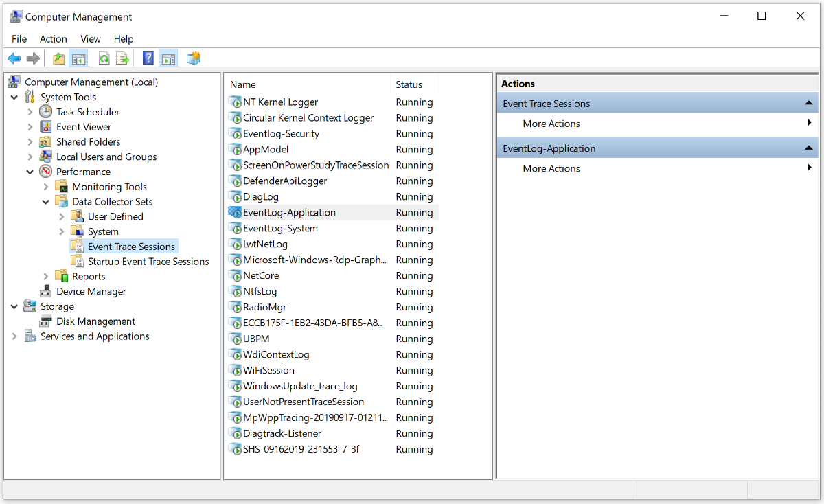824x504 pixels.
Task: Expand Local Users and Groups node
Action: [30, 157]
